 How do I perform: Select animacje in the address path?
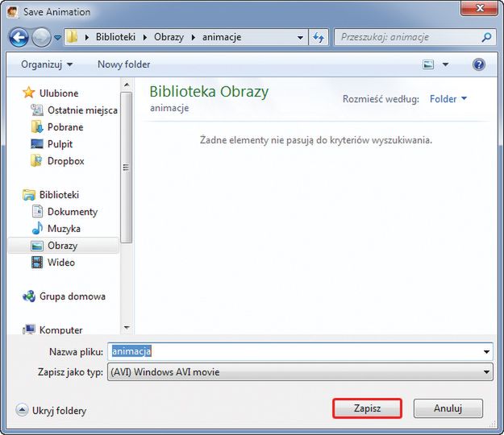(x=222, y=37)
